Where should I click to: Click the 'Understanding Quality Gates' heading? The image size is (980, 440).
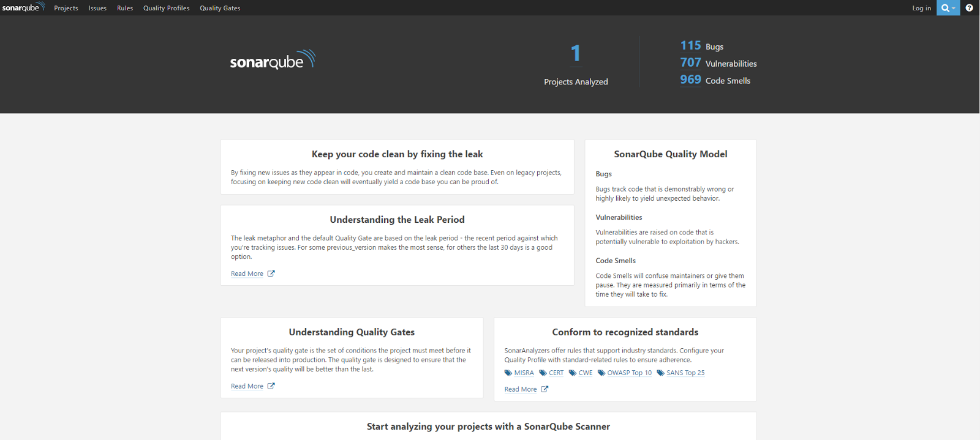click(352, 332)
